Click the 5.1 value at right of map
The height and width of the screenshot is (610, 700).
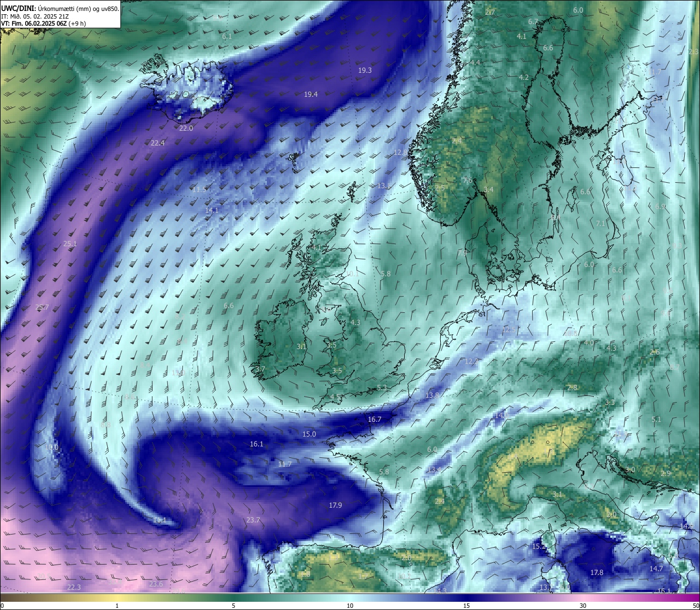657,419
